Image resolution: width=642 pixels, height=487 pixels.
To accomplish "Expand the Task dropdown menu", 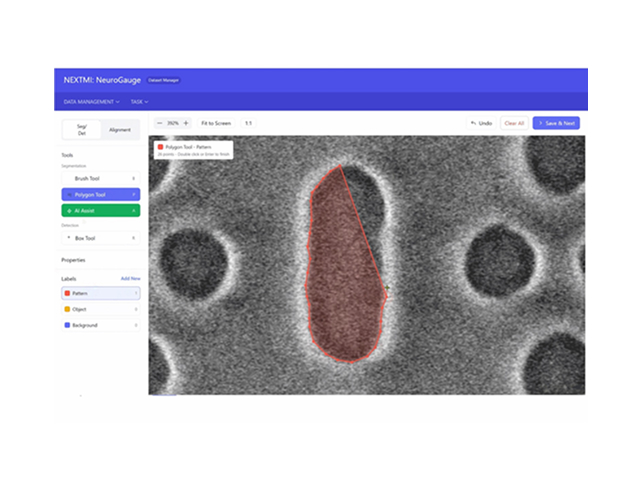I will click(139, 101).
